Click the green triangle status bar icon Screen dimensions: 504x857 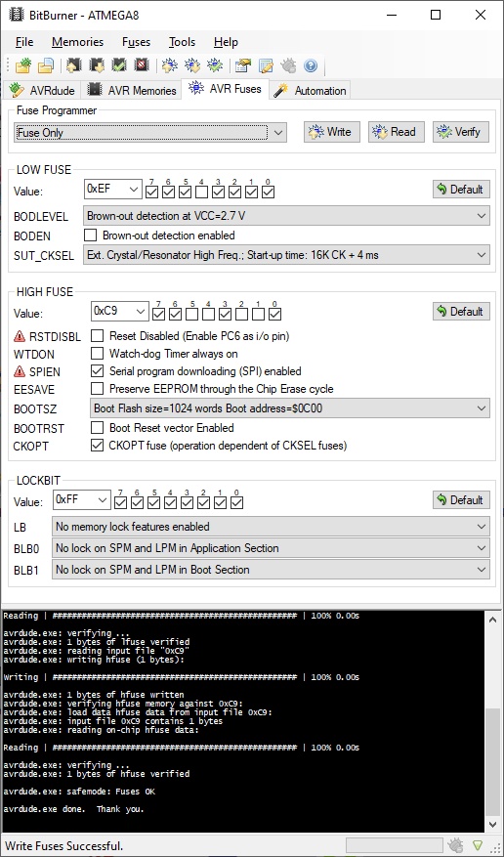(x=478, y=845)
